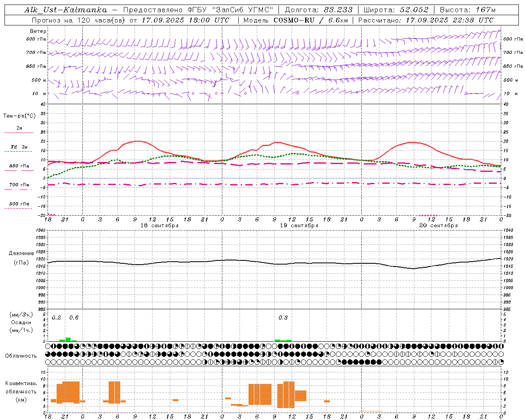Click the 2м entry in temperature legend
Viewport: 525px width, 420px height.
19,128
